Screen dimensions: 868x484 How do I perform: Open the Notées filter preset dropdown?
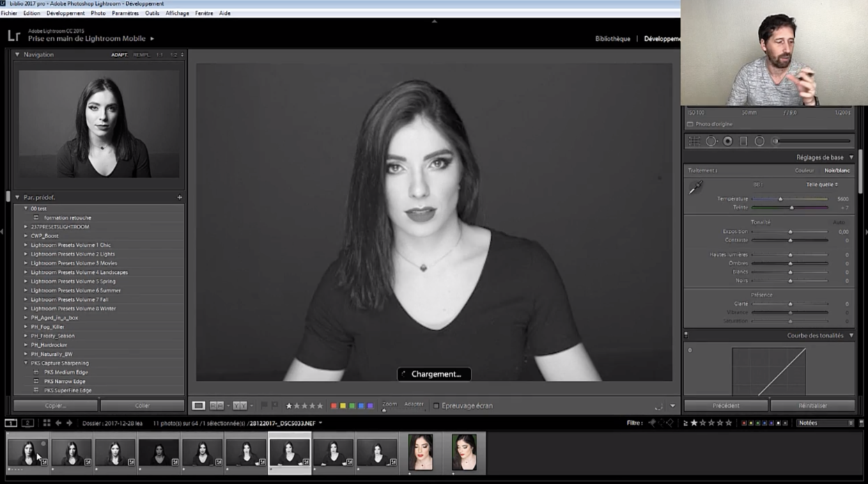click(826, 423)
